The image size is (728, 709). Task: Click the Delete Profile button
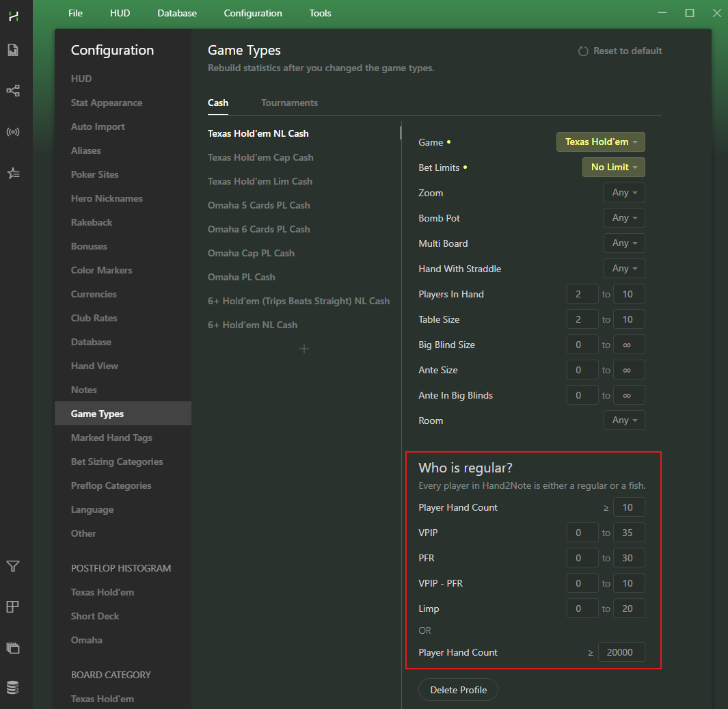click(458, 690)
